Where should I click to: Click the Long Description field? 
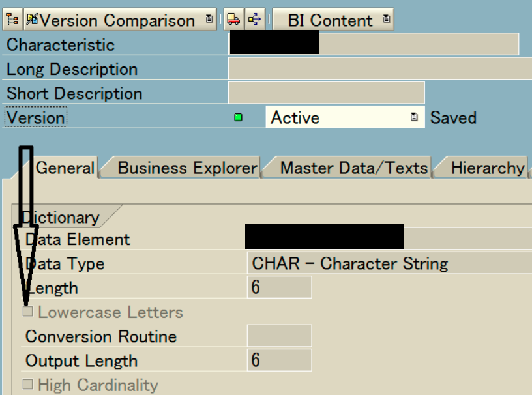(379, 69)
